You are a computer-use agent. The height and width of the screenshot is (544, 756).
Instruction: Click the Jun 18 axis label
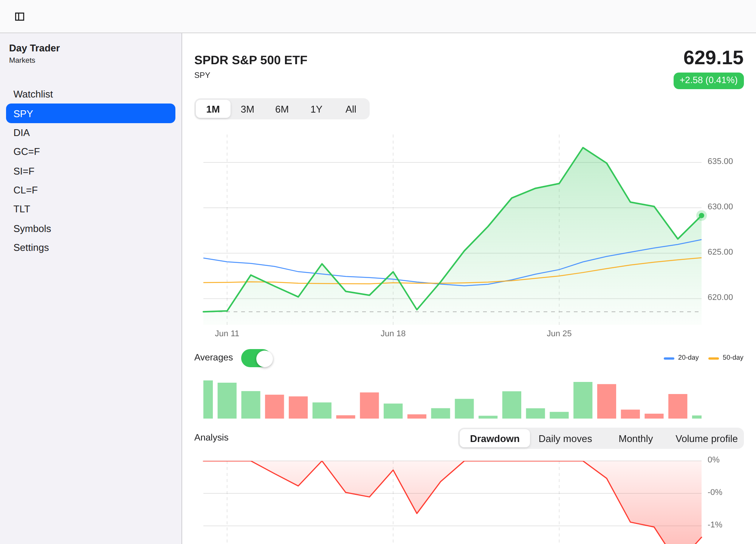393,333
